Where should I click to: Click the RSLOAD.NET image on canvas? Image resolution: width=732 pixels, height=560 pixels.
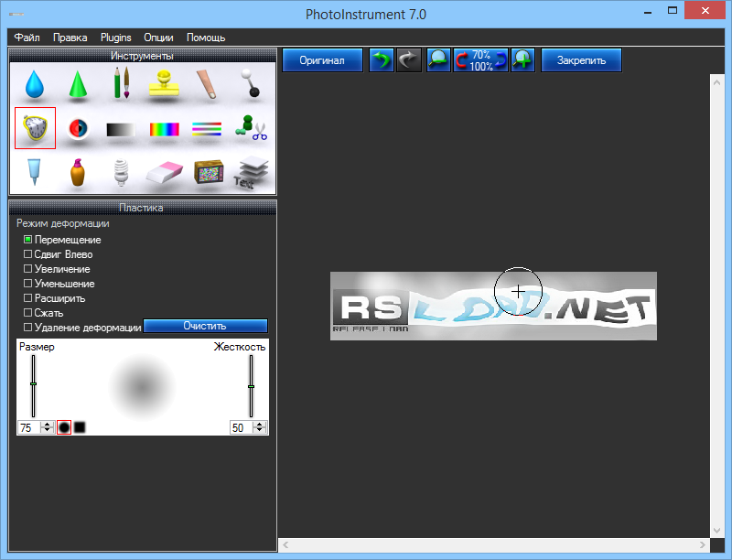[x=493, y=307]
